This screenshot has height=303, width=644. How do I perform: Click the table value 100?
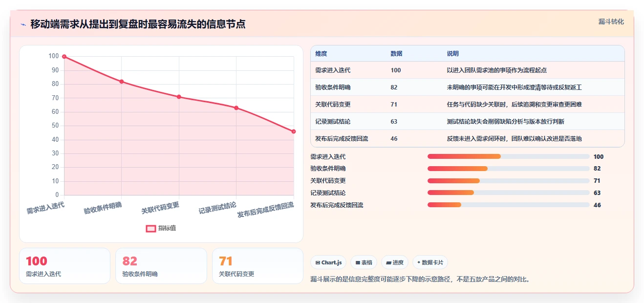pos(396,70)
